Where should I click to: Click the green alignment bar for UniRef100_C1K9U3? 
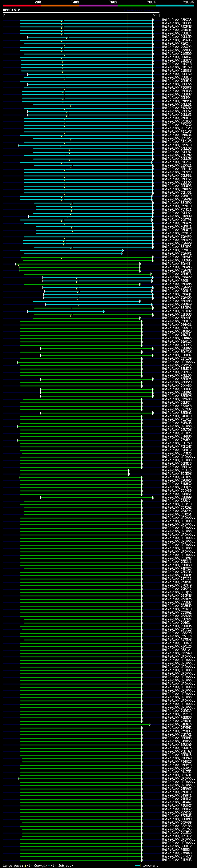click(81, 860)
